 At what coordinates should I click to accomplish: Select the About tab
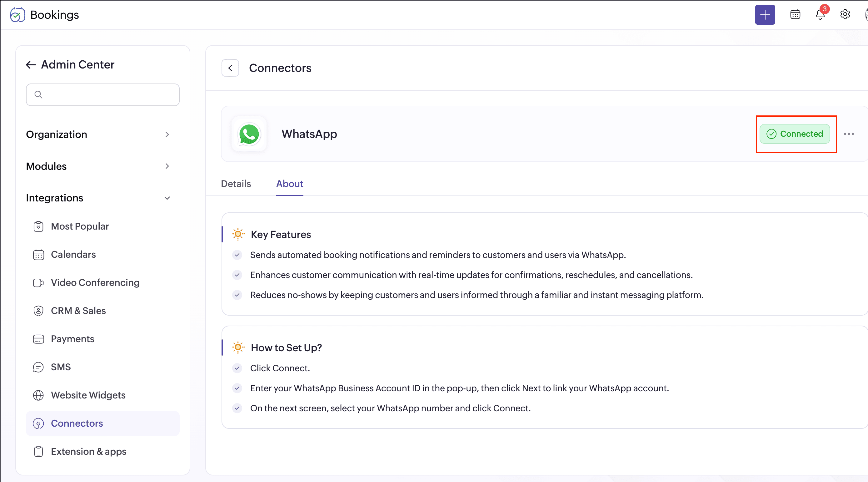(289, 184)
